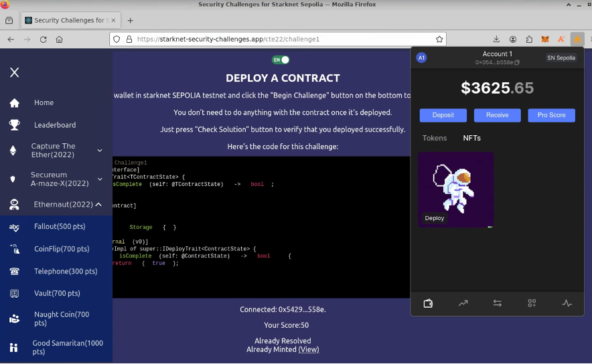Open Vault(700 pts) challenge
The height and width of the screenshot is (364, 592).
57,293
